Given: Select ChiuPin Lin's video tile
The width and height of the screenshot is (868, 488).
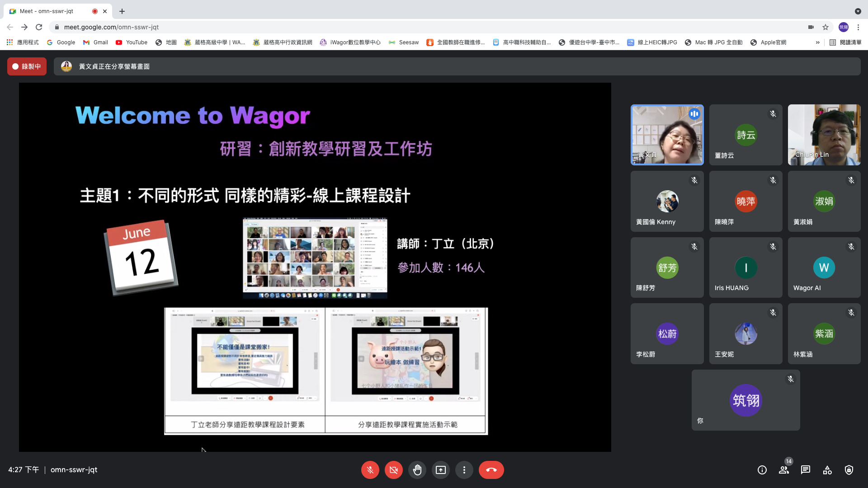Looking at the screenshot, I should coord(824,135).
